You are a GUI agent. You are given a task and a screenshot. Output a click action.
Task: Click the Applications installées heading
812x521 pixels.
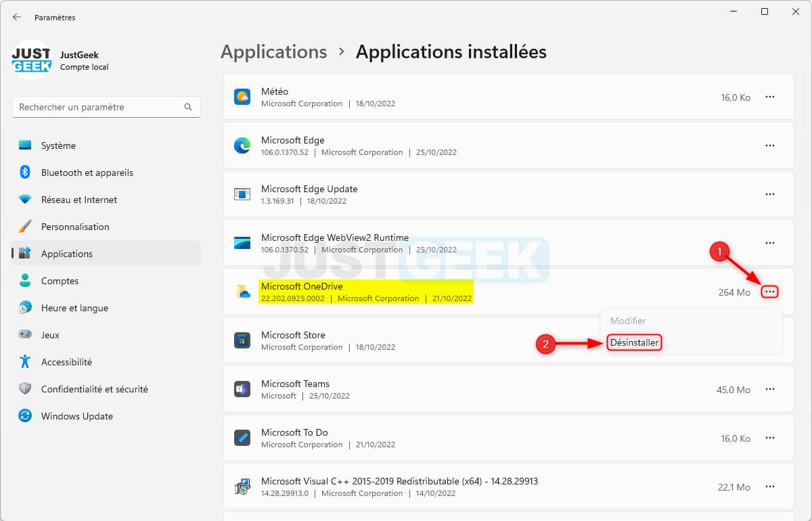451,52
